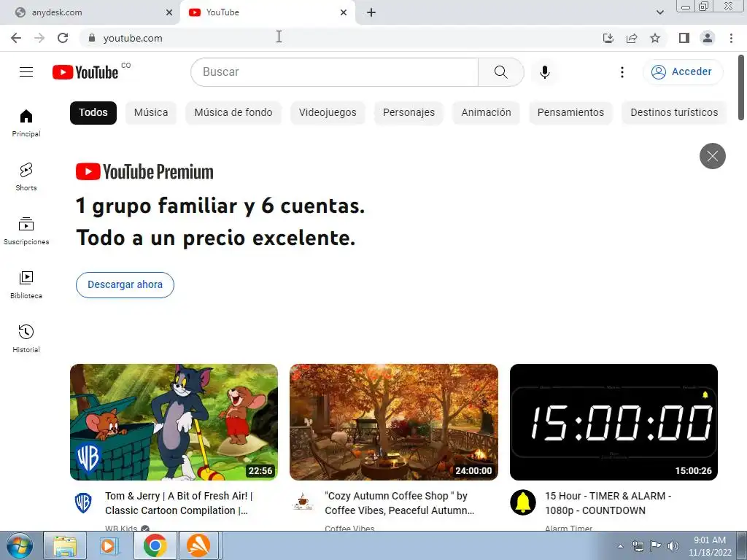747x560 pixels.
Task: Click the search magnifier button
Action: [x=500, y=72]
